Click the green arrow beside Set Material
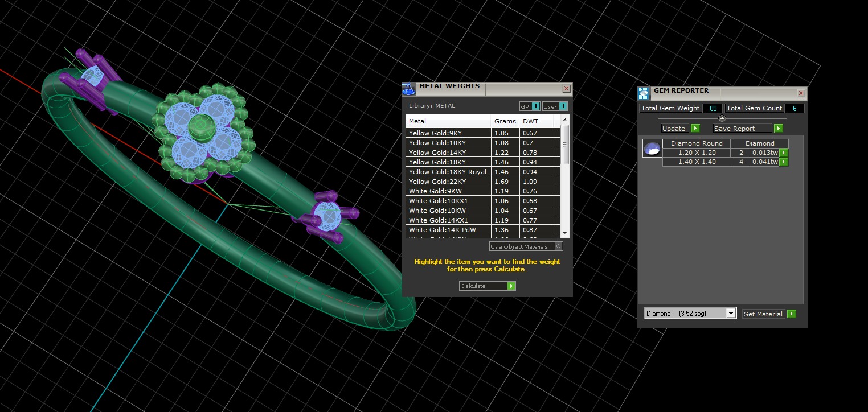 (x=791, y=314)
